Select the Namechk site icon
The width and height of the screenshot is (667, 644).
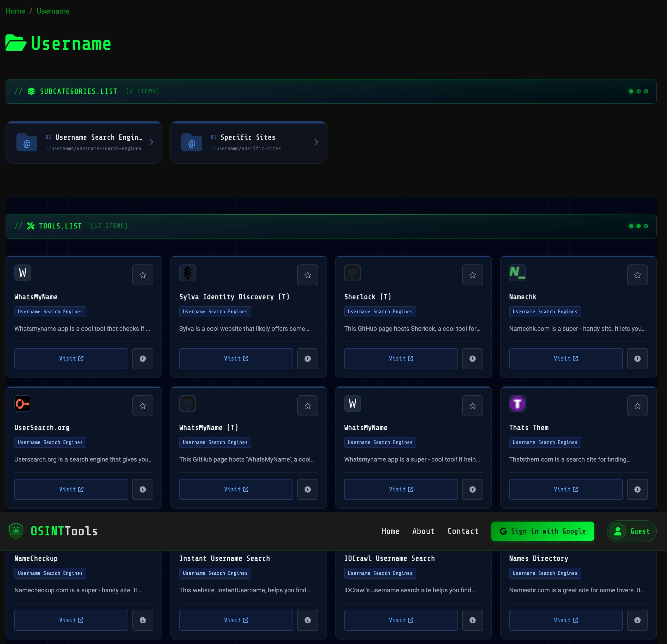[517, 273]
